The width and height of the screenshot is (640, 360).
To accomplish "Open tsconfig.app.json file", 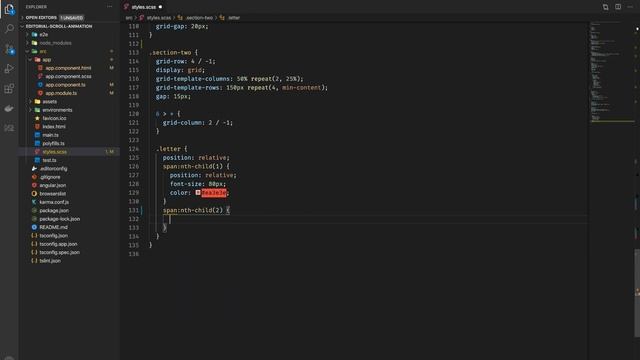I will click(x=58, y=244).
